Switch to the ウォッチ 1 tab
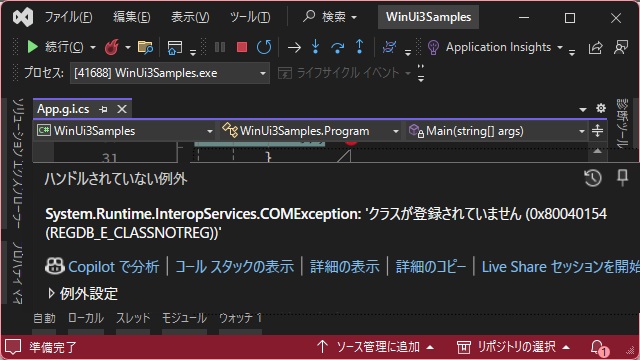Screen dimensions: 640x360 240,318
